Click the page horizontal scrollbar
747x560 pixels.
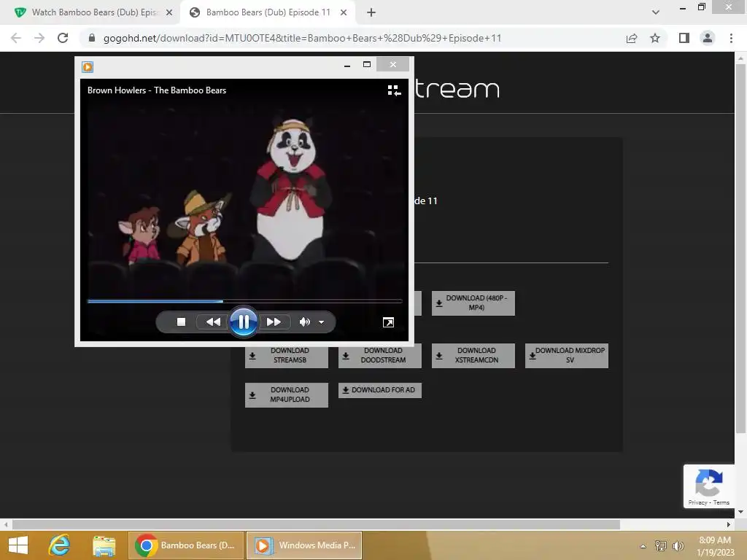point(316,525)
